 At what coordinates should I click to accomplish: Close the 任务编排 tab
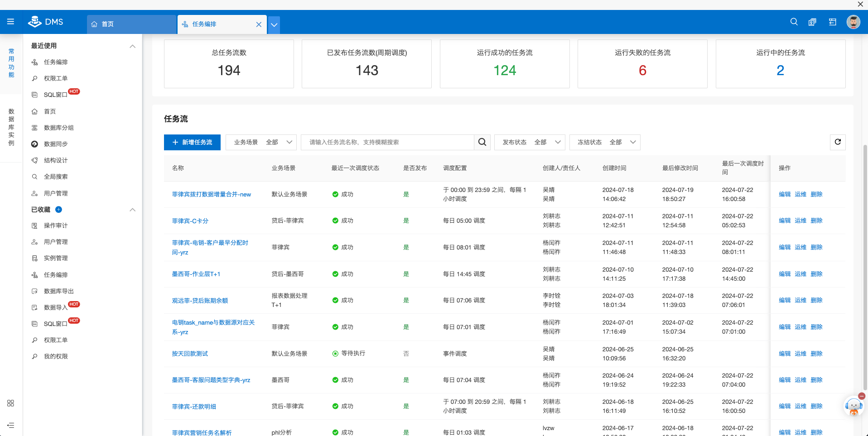(259, 24)
